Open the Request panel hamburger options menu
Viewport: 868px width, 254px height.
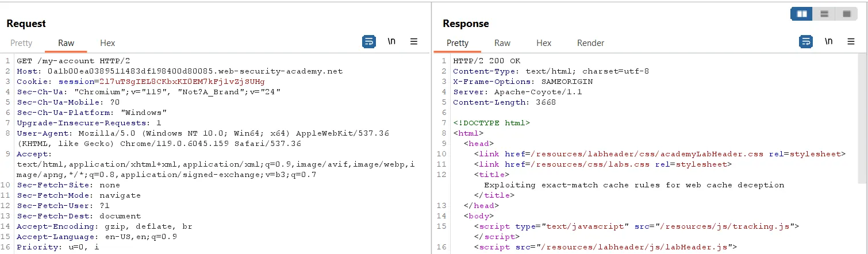coord(413,41)
